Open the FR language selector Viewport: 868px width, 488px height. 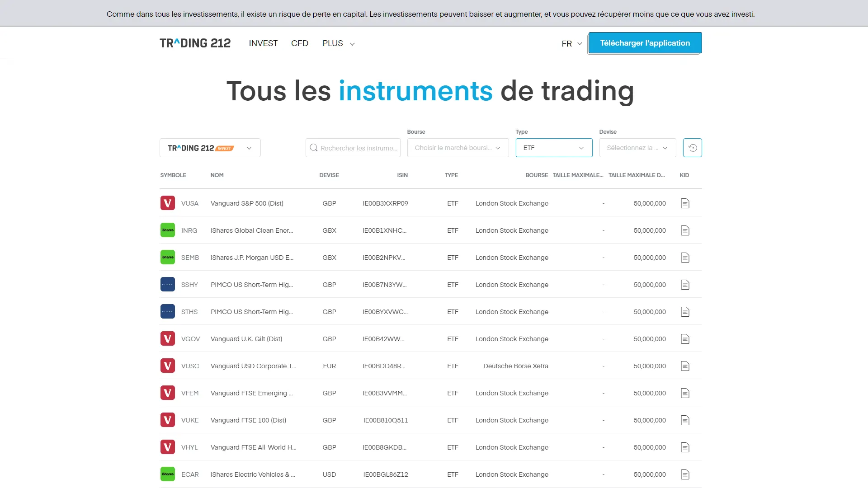coord(572,43)
